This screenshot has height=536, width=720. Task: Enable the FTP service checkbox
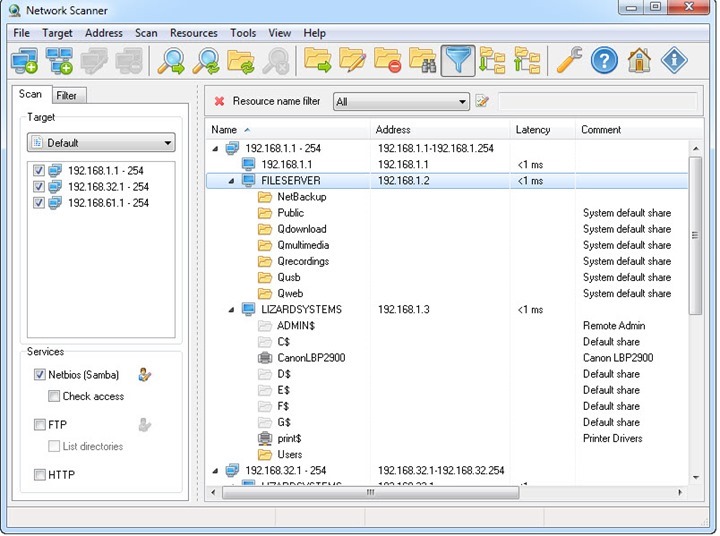click(39, 425)
